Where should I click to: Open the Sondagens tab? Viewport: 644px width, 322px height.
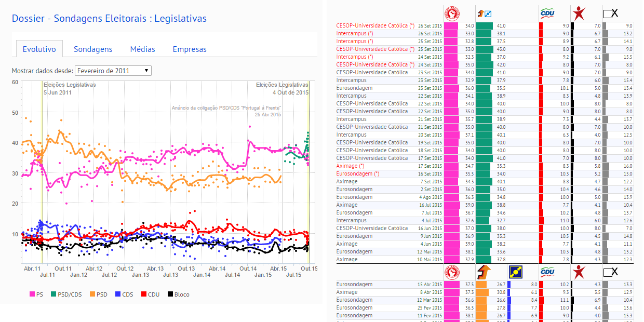(93, 49)
